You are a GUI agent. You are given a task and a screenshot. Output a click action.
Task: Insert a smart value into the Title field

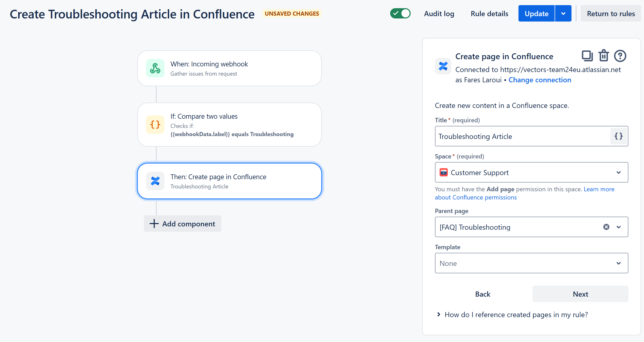click(x=618, y=136)
